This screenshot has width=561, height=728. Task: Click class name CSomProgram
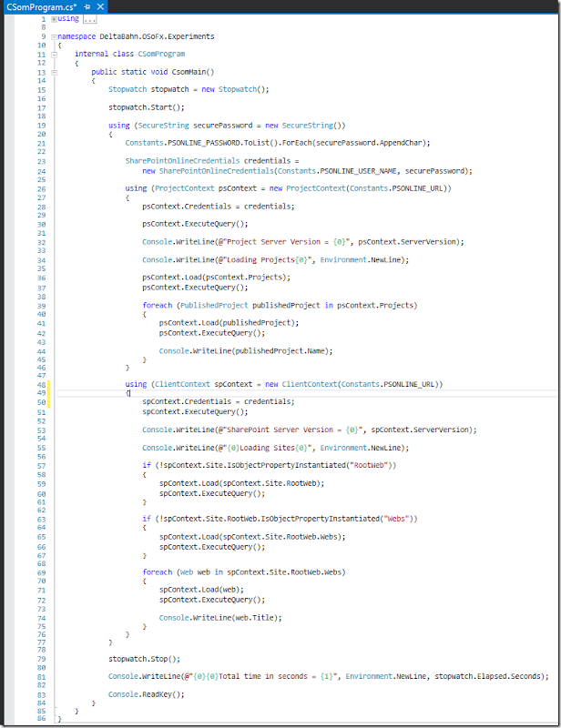tap(161, 54)
